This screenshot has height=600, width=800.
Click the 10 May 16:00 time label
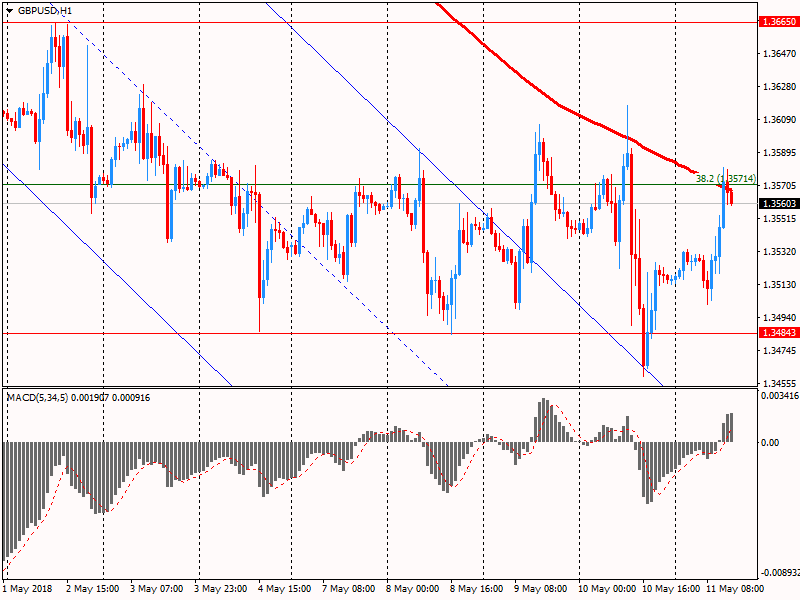671,589
